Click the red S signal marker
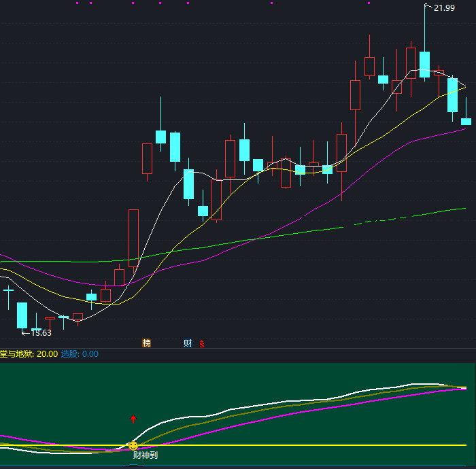 (202, 344)
